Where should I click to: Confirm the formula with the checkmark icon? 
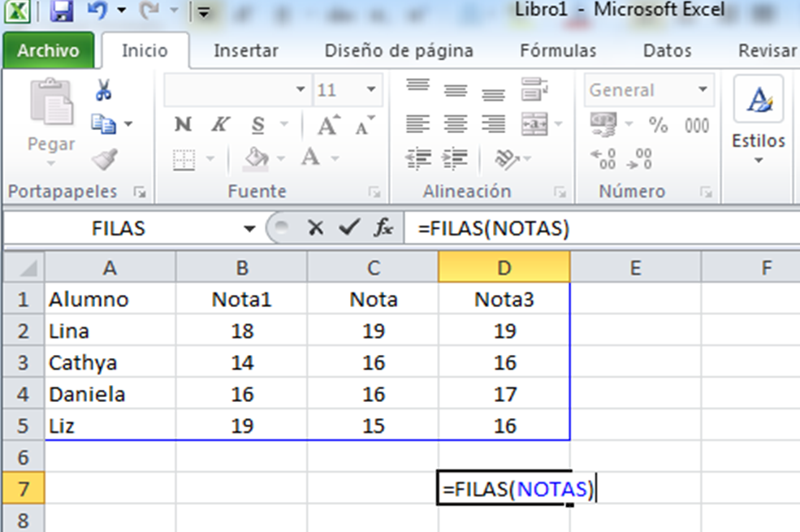pos(349,229)
